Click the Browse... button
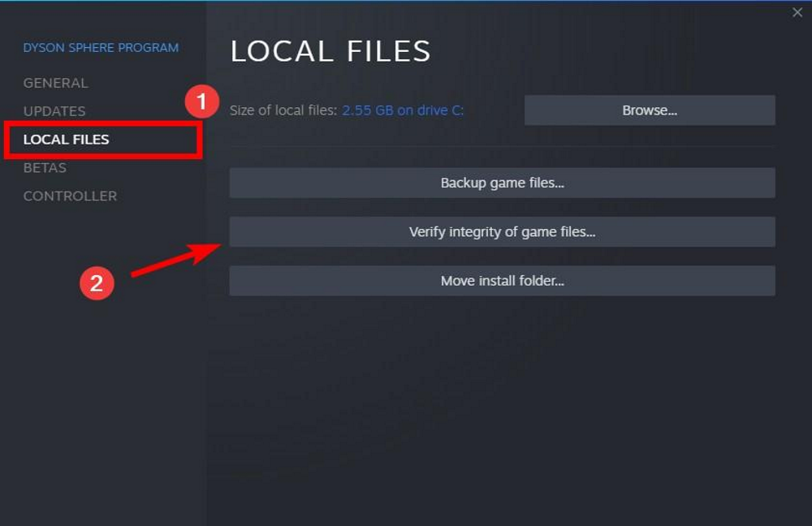 tap(650, 110)
